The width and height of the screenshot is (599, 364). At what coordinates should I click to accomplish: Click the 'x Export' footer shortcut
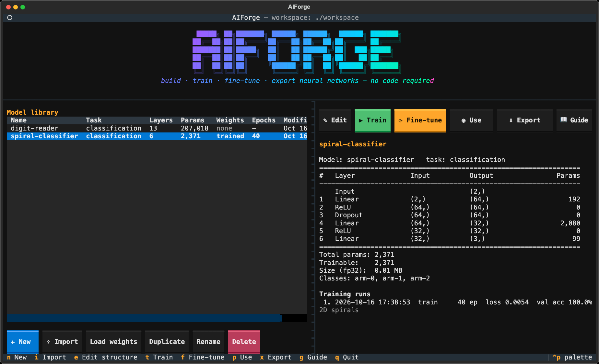pos(276,357)
